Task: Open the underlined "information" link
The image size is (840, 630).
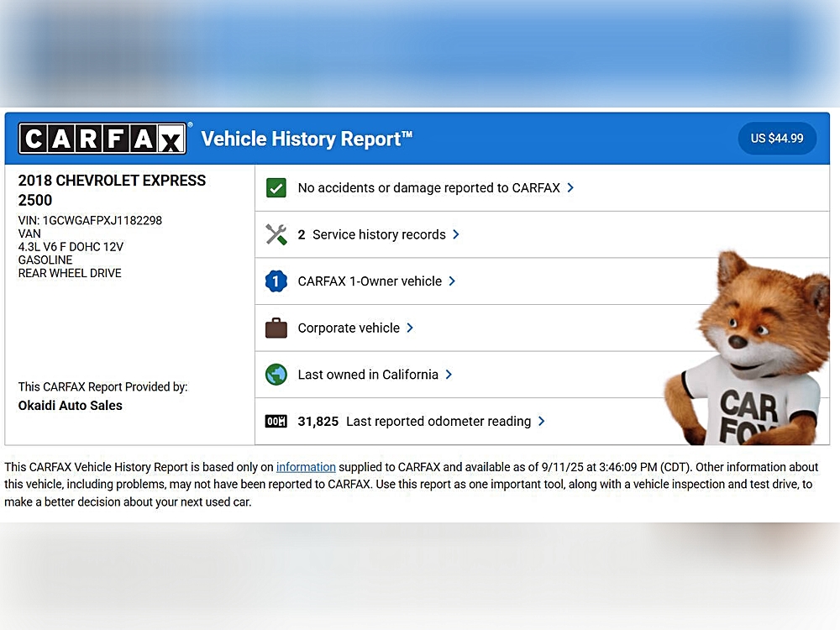Action: click(x=306, y=467)
